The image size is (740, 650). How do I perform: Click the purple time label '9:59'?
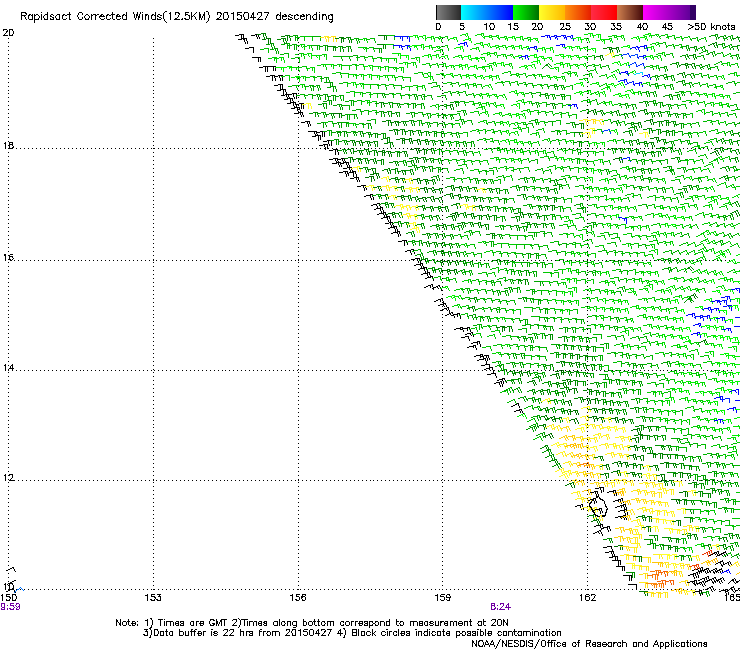pos(10,607)
